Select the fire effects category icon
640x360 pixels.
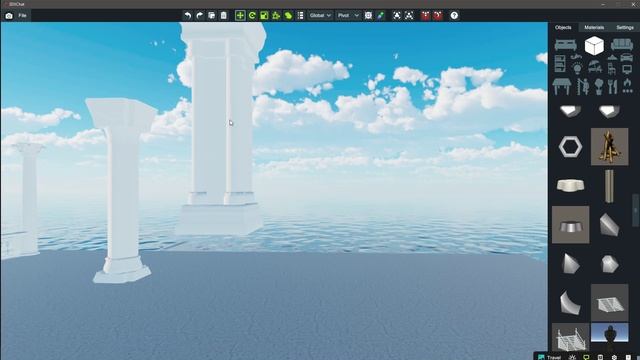tap(627, 86)
